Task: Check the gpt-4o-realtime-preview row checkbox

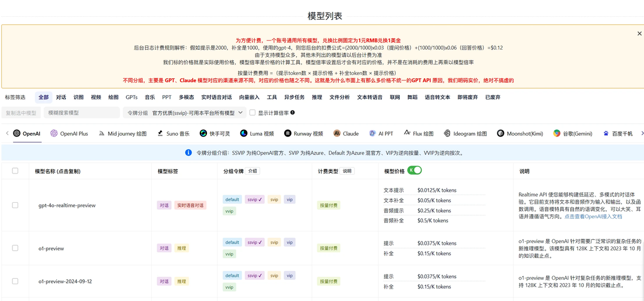Action: click(x=15, y=205)
